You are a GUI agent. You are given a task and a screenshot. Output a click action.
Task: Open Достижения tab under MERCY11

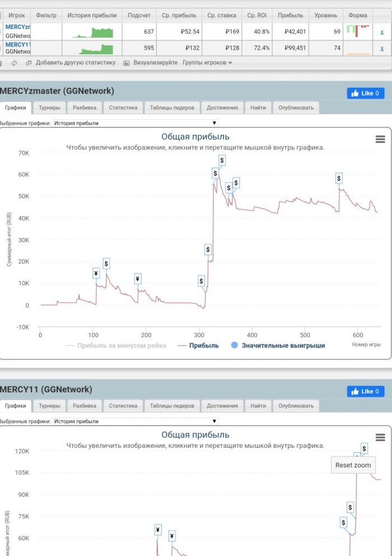pyautogui.click(x=222, y=406)
